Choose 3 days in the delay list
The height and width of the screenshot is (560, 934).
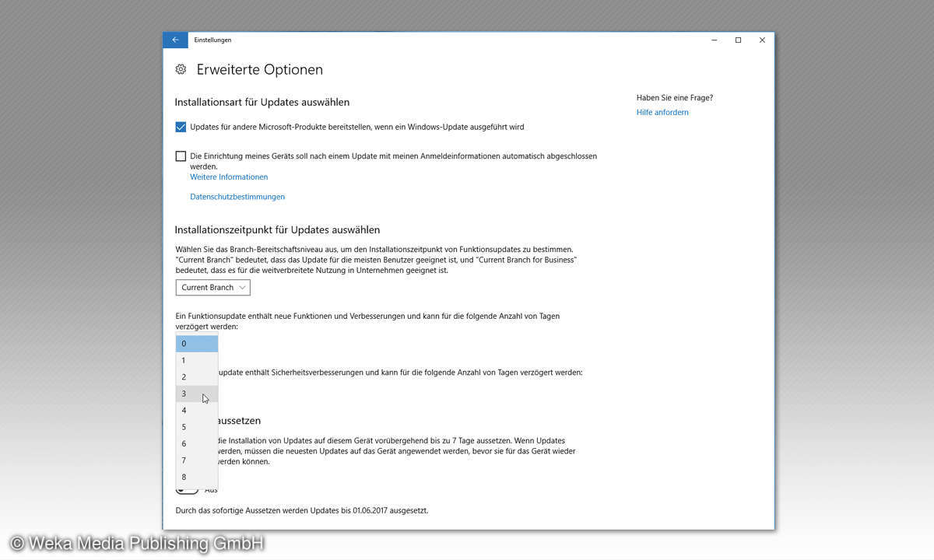pyautogui.click(x=197, y=394)
